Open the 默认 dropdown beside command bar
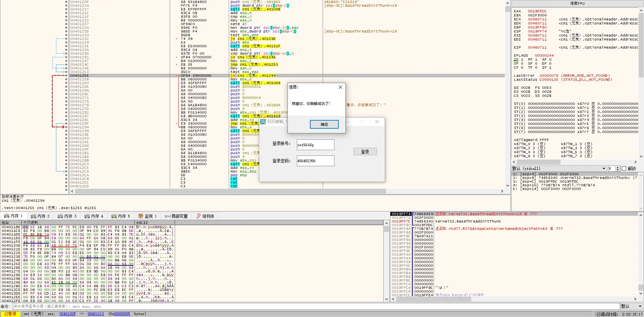Screen dimensions: 644x317 pos(632,306)
